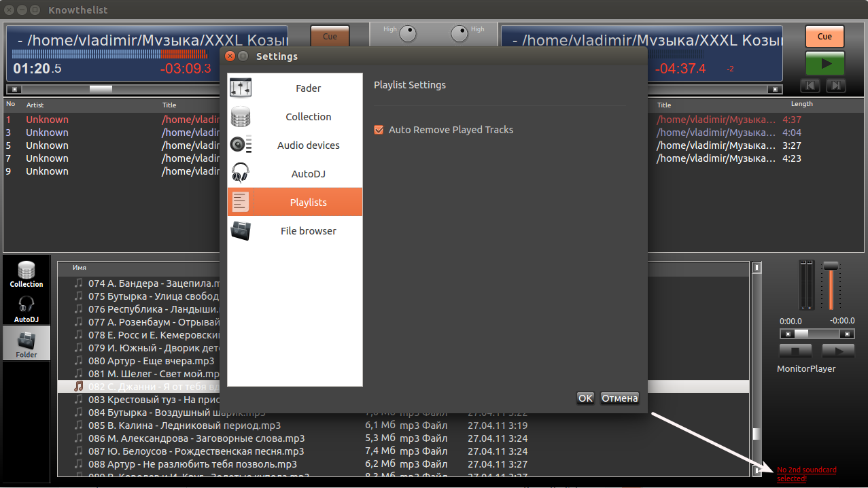Click music note icon of '076 Республика' file
The height and width of the screenshot is (488, 868).
click(79, 309)
